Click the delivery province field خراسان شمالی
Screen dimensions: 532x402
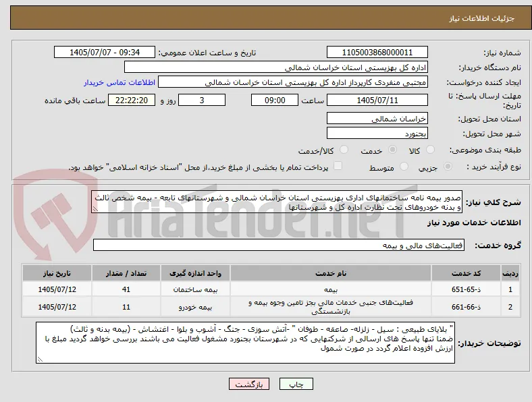[x=377, y=118]
